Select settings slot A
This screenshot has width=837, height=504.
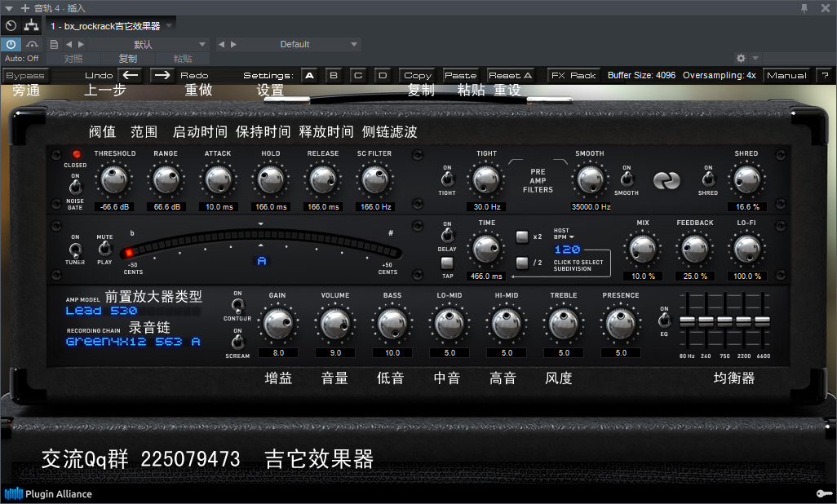(x=310, y=75)
